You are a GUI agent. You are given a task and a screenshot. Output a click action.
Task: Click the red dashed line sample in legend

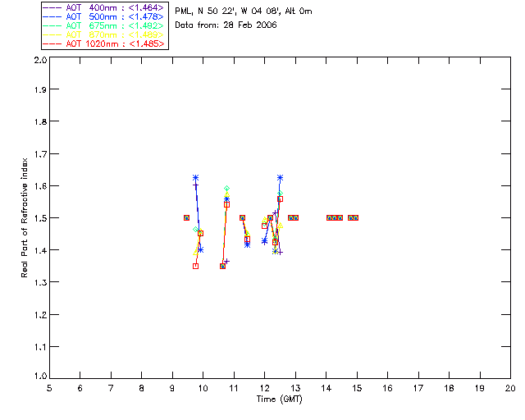pos(52,43)
